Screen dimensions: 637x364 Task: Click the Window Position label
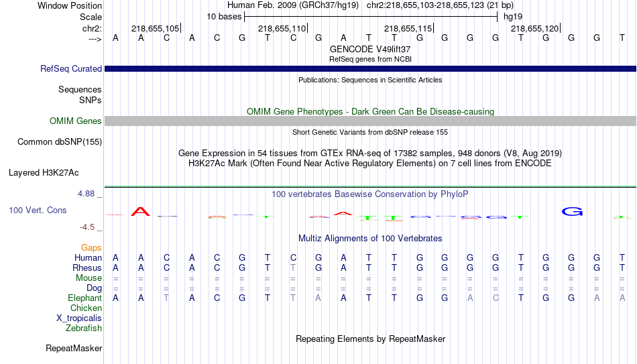pos(70,5)
